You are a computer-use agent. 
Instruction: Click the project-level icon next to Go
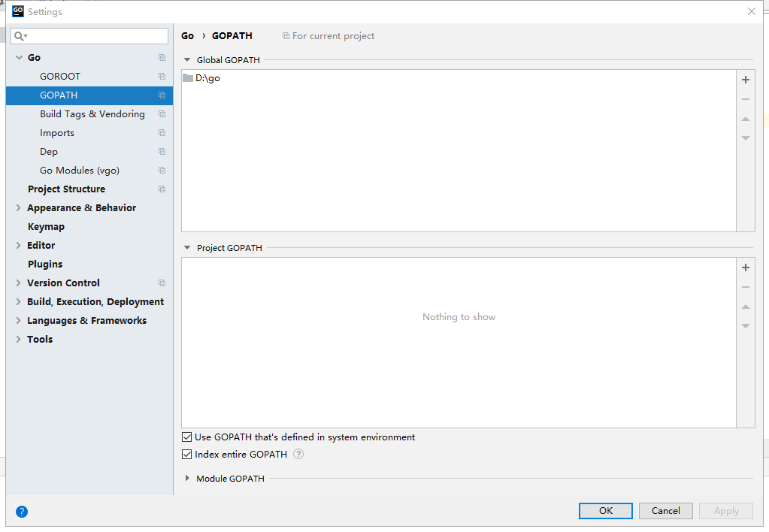pos(162,57)
